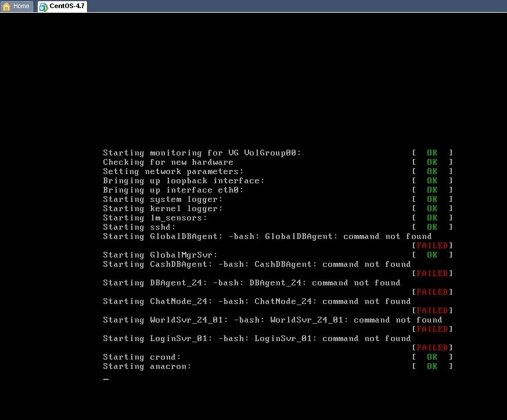This screenshot has width=507, height=420.
Task: Click the 'Starting crond' line
Action: [x=142, y=357]
